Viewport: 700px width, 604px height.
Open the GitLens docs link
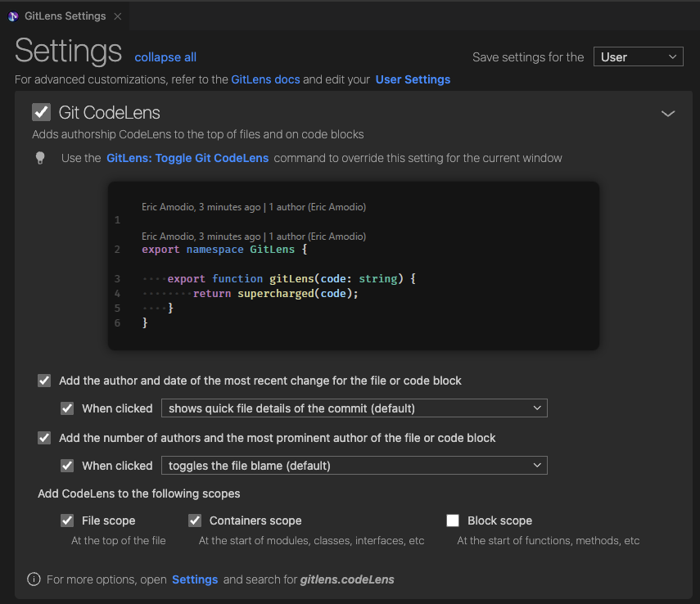point(265,79)
